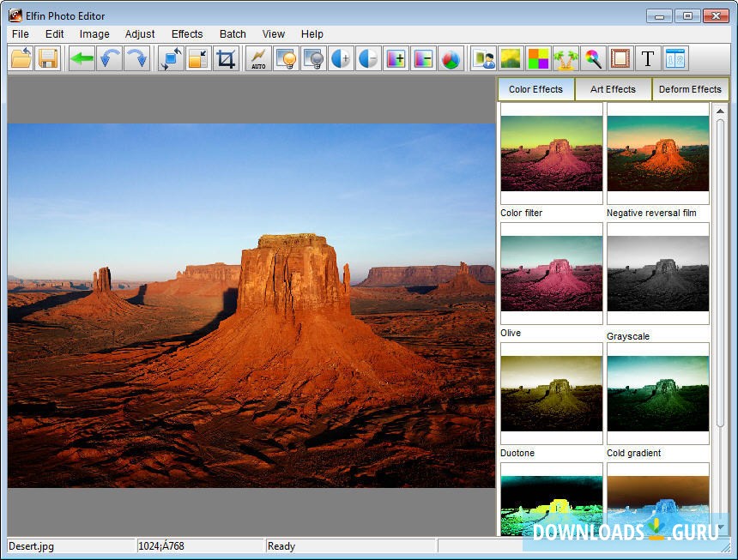The image size is (738, 560).
Task: Decrease brightness using the dim bulb icon
Action: [314, 58]
